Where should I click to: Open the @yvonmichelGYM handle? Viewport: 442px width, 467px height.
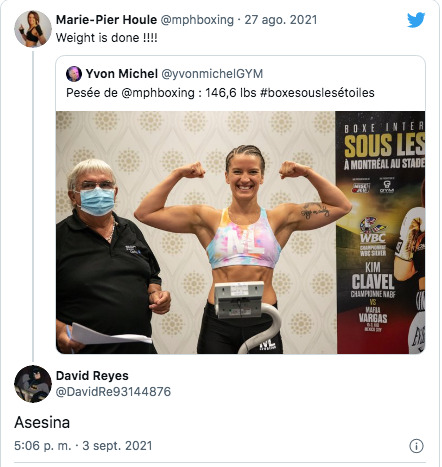pyautogui.click(x=212, y=74)
